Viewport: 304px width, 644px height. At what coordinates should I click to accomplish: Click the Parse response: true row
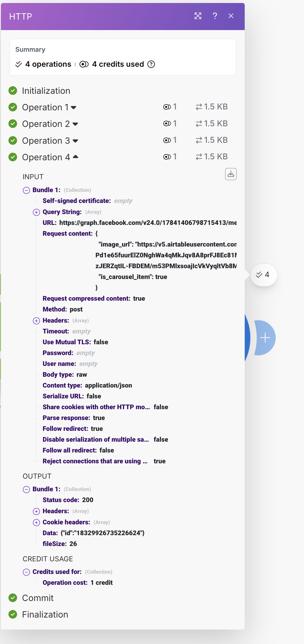(x=74, y=418)
